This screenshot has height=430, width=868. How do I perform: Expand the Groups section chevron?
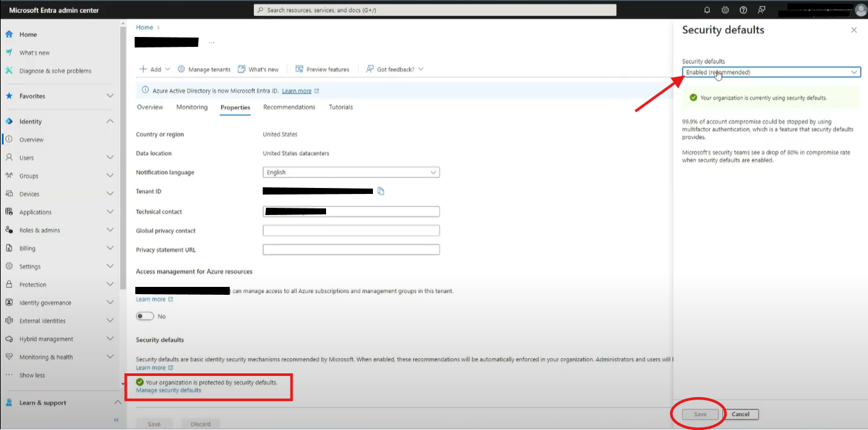(110, 175)
